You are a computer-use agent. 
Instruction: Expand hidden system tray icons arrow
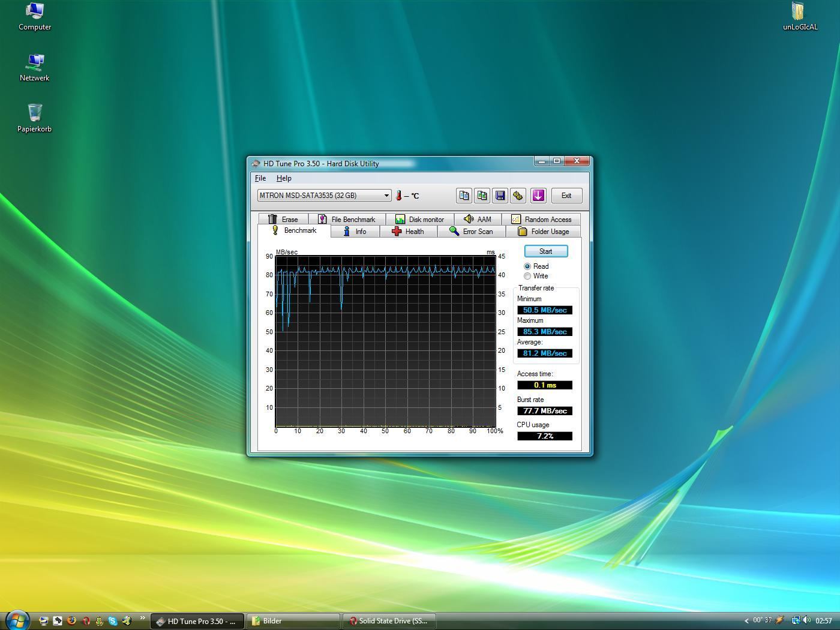point(746,621)
